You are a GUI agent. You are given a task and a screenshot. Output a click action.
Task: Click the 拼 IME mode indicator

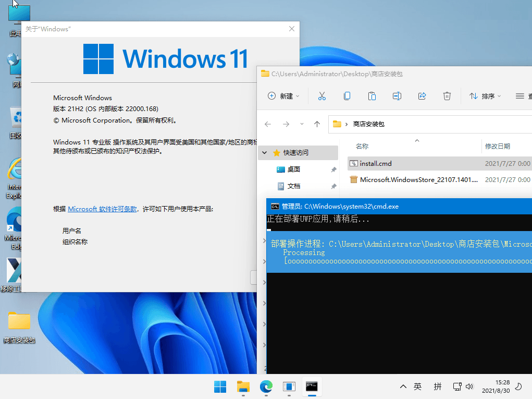[438, 386]
